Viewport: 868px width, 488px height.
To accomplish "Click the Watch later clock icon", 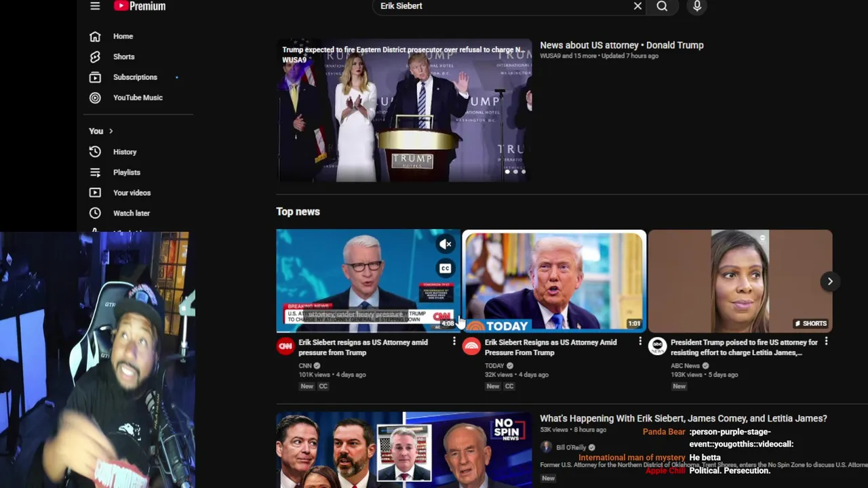I will click(x=95, y=213).
